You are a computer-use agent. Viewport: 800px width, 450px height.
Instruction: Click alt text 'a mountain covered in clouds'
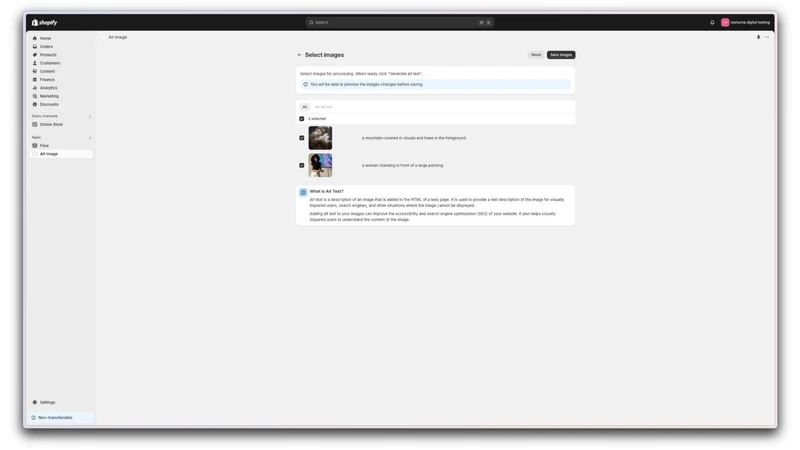[x=414, y=138]
